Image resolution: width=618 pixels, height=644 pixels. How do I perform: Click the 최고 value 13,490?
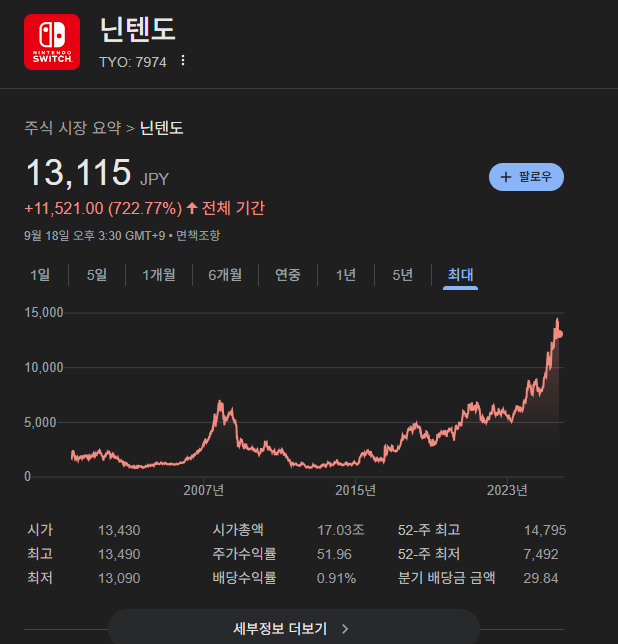119,554
